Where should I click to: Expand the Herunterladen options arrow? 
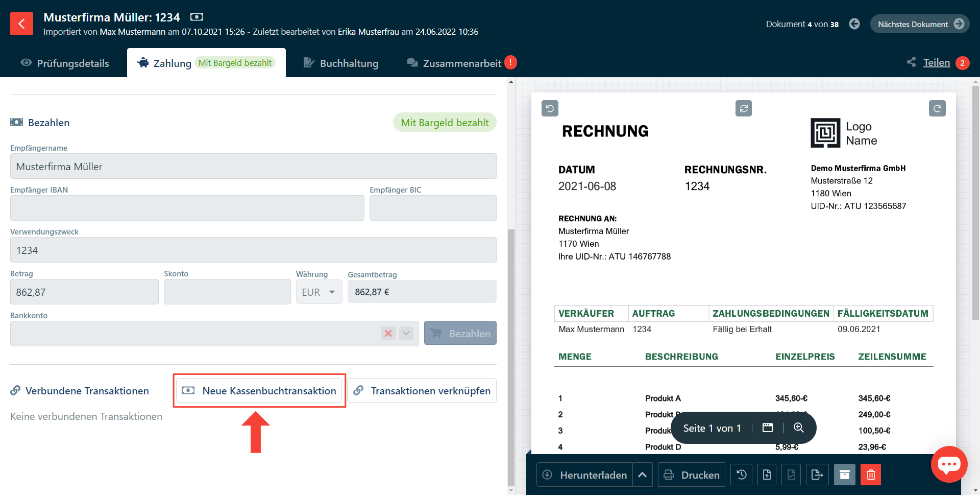coord(643,475)
